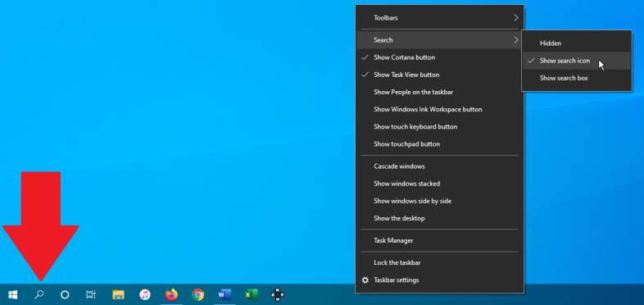Open Microsoft Word from the taskbar

coord(224,294)
